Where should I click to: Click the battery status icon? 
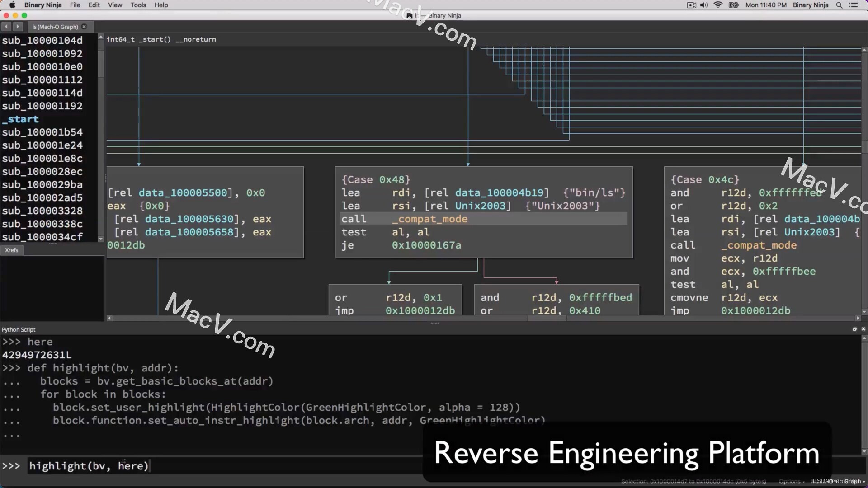point(734,5)
